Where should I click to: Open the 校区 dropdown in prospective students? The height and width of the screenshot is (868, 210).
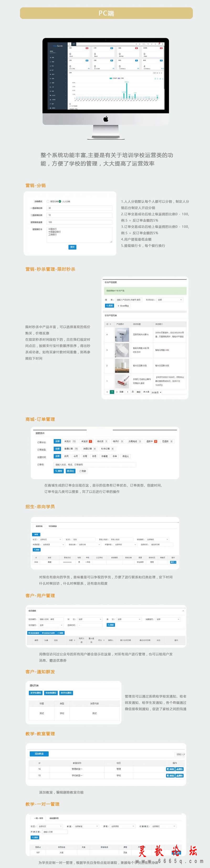[50, 539]
